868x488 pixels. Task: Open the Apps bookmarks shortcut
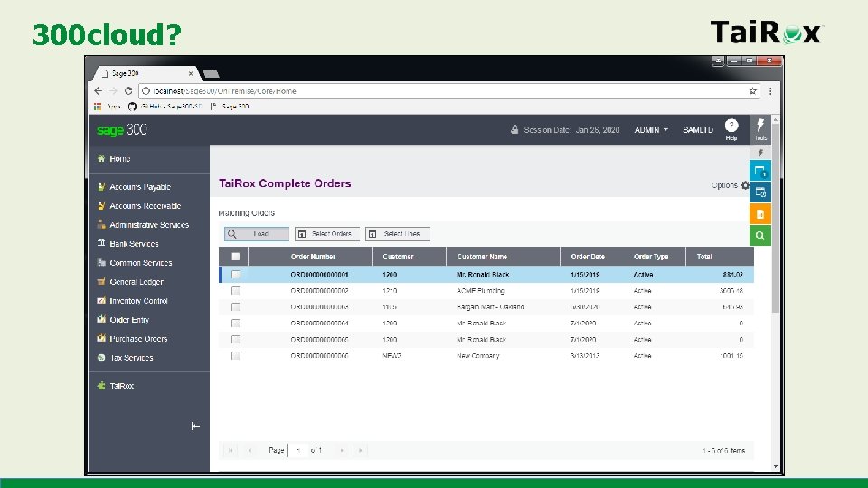click(x=108, y=107)
